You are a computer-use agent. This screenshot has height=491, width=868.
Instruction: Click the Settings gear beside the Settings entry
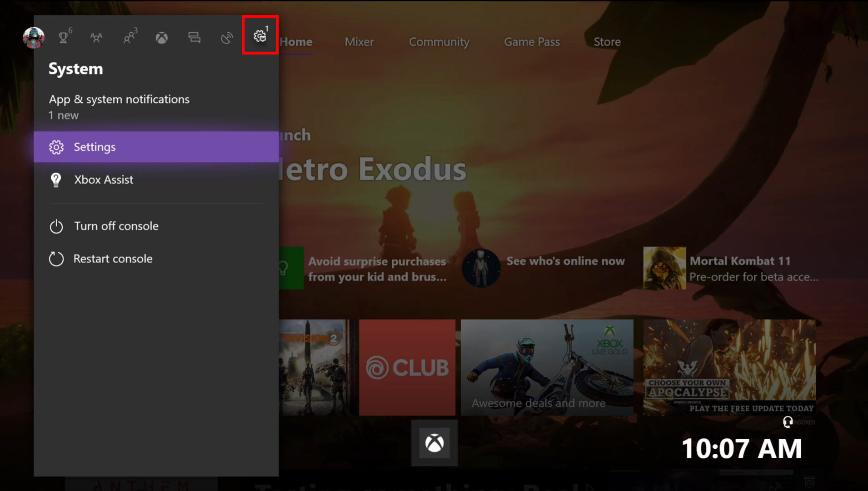click(x=56, y=147)
